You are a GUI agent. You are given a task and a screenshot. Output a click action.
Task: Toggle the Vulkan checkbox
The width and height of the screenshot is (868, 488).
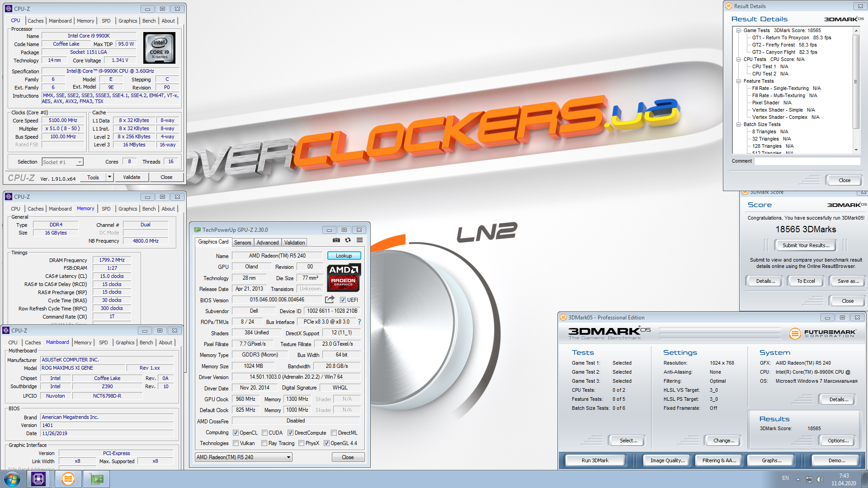click(x=236, y=443)
